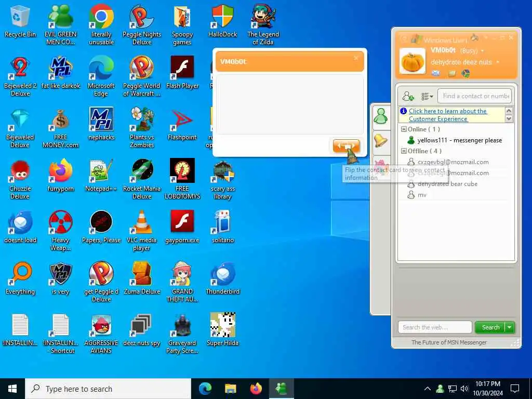This screenshot has height=399, width=532.
Task: Open 'FREE LOBOTOMYS' desktop icon
Action: tap(182, 180)
